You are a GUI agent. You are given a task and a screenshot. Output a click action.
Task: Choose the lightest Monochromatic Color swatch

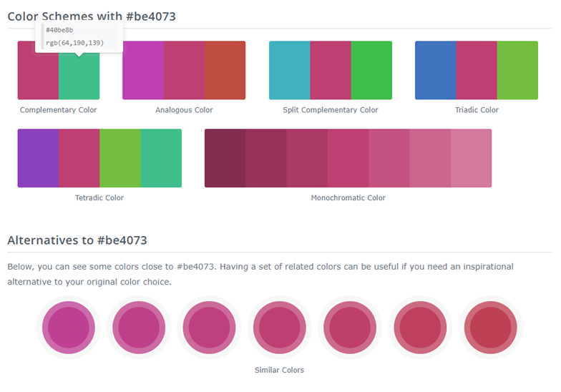(471, 158)
